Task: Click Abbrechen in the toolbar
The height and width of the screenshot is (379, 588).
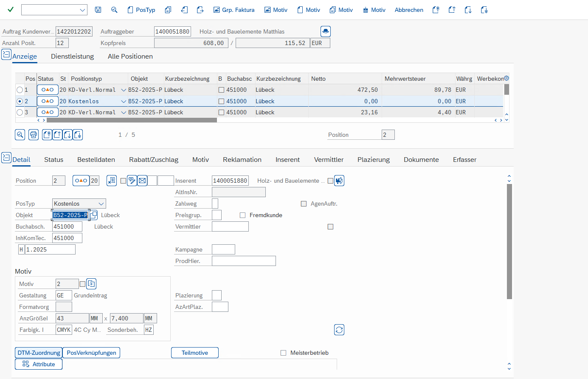Action: (409, 10)
